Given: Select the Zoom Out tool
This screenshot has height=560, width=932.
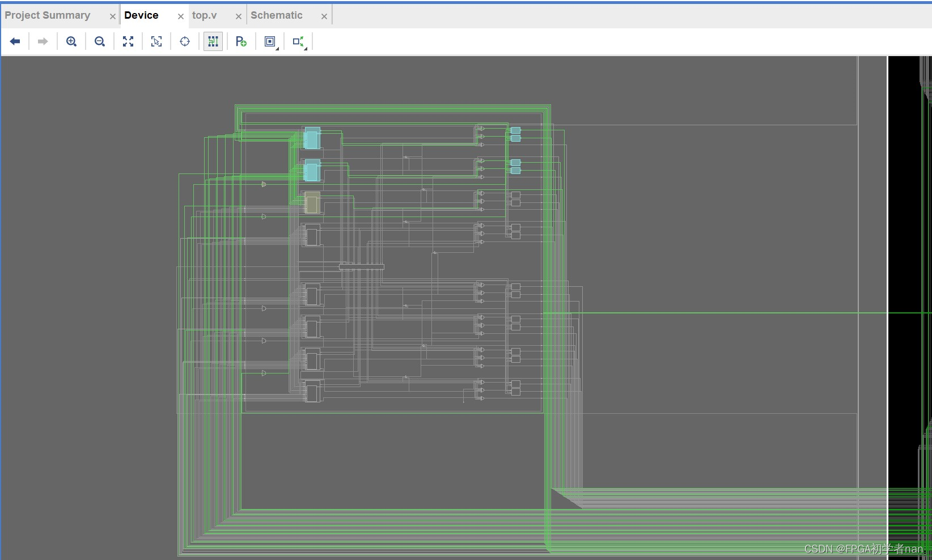Looking at the screenshot, I should point(100,41).
